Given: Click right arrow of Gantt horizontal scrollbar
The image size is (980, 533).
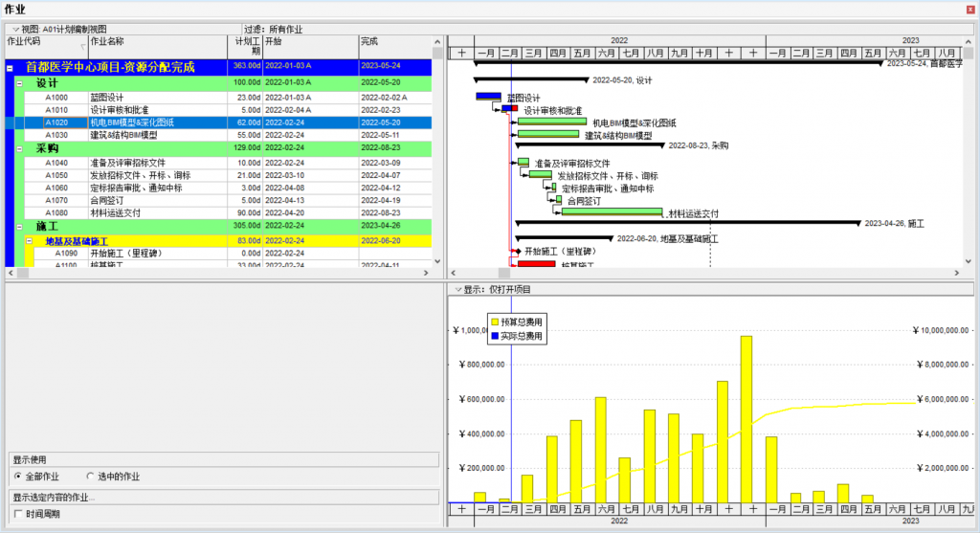Looking at the screenshot, I should coord(957,273).
